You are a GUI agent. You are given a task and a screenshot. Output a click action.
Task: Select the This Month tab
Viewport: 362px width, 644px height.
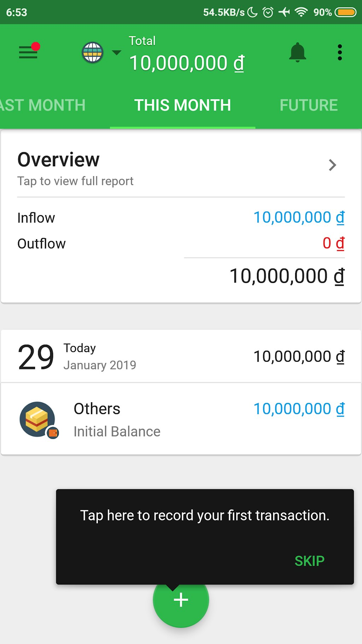click(x=182, y=105)
